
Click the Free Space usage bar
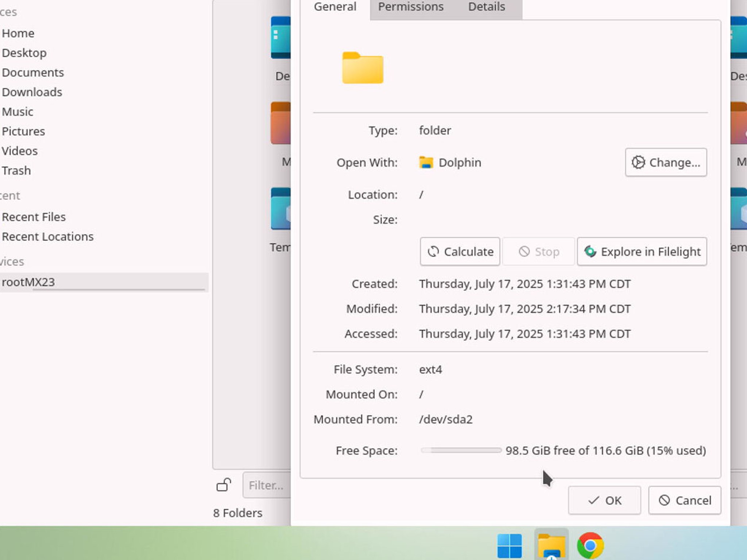tap(461, 451)
